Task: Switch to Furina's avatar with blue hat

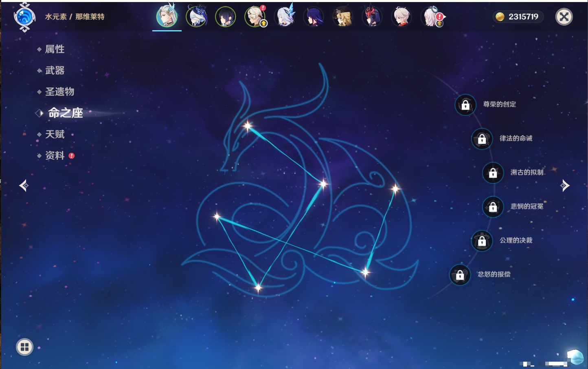Action: 196,17
